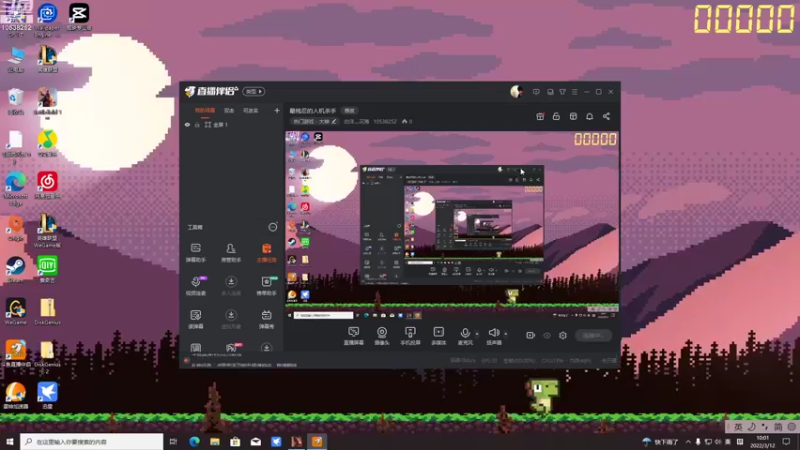Select the active orange scene tab
This screenshot has width=800, height=450.
point(205,110)
